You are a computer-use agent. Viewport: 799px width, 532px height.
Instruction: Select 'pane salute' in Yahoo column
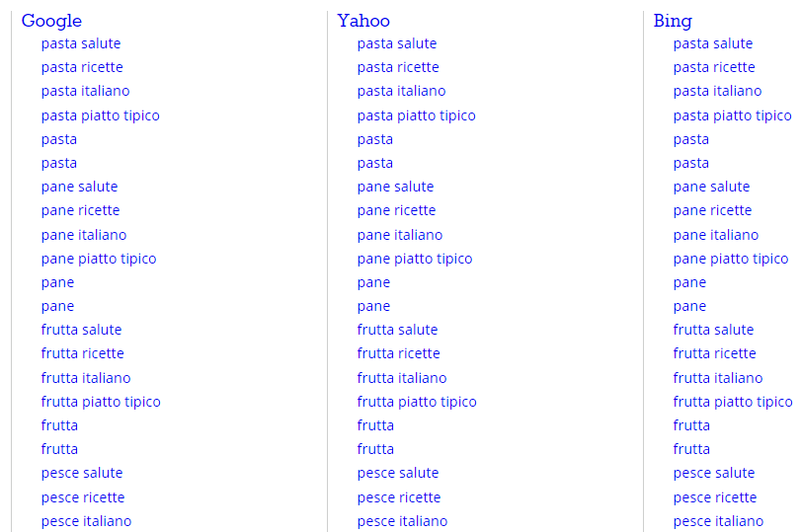click(x=395, y=187)
